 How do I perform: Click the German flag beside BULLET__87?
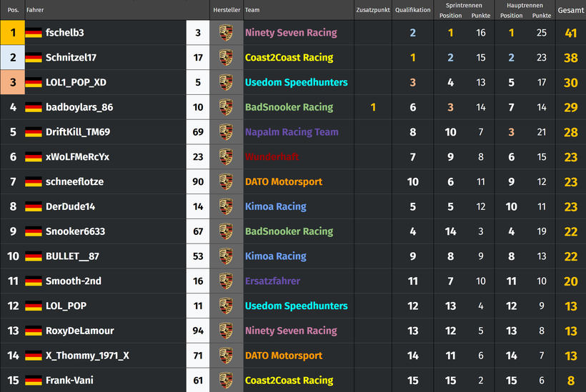pyautogui.click(x=34, y=256)
